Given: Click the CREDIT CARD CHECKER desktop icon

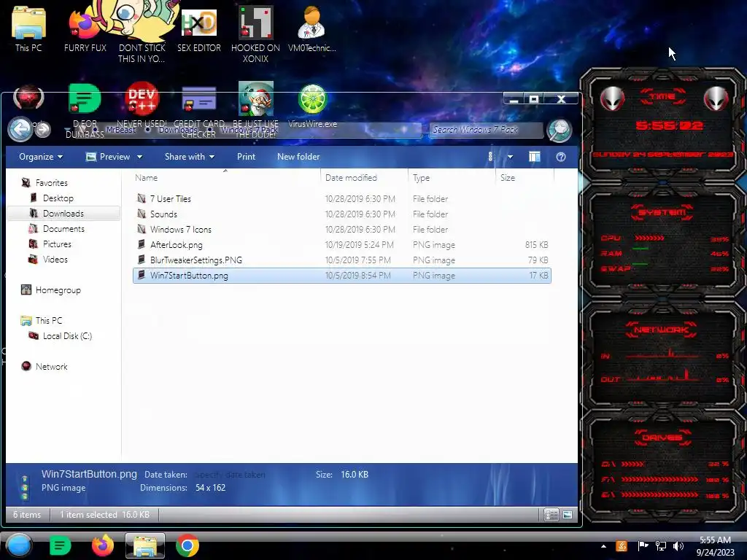Looking at the screenshot, I should [198, 111].
